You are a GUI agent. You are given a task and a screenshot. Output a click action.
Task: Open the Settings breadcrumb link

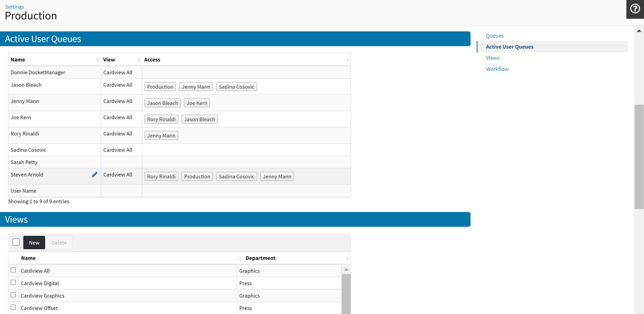point(15,7)
